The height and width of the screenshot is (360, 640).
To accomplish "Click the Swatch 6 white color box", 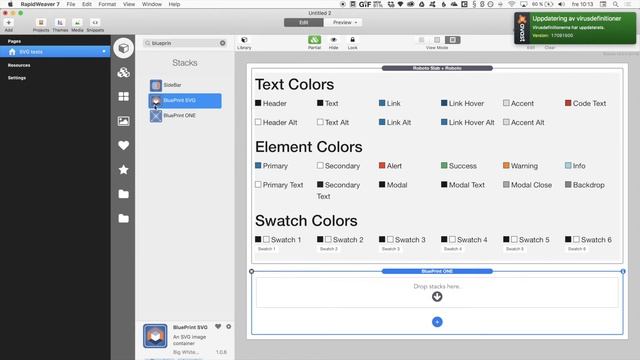I will pyautogui.click(x=576, y=239).
